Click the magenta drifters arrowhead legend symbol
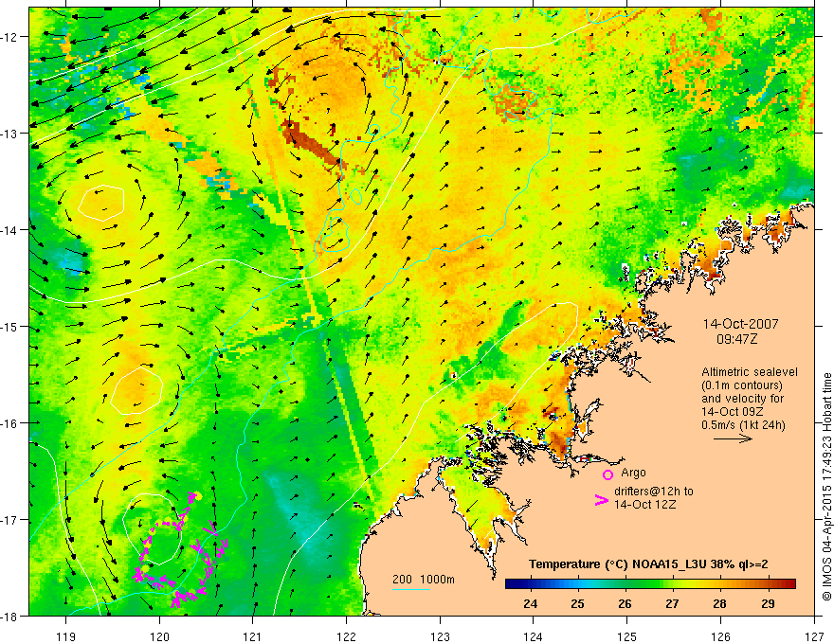Viewport: 834px width, 644px height. [601, 500]
